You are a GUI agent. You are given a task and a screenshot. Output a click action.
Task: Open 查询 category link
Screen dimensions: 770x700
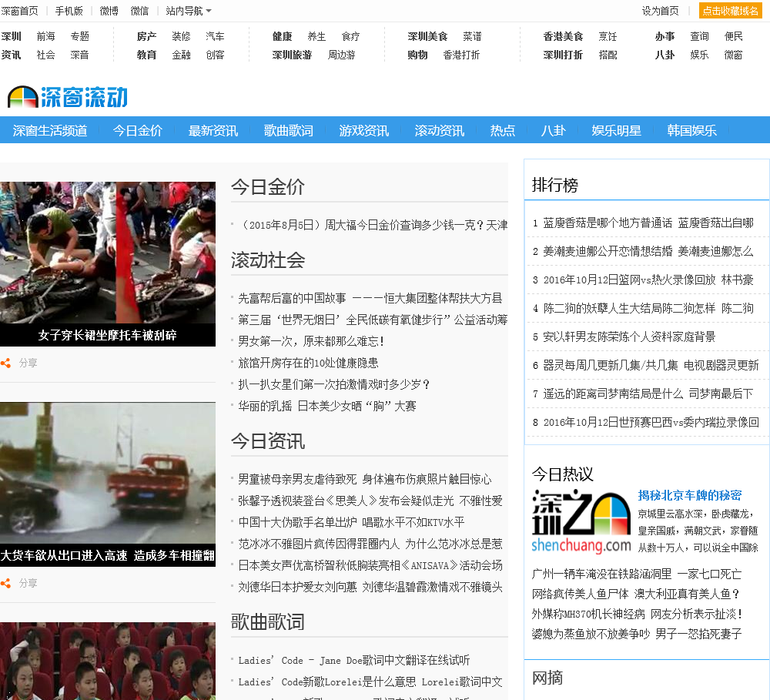699,36
